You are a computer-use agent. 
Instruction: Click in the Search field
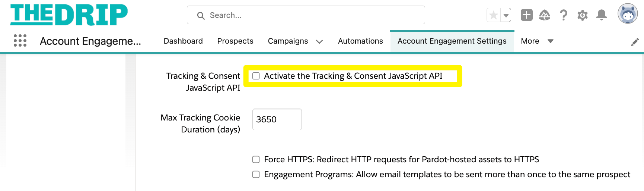(x=306, y=15)
